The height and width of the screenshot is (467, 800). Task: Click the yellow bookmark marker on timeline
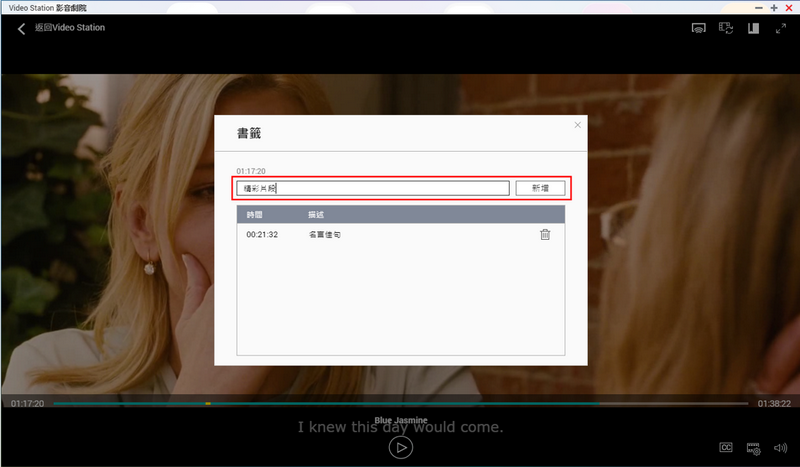tap(208, 404)
